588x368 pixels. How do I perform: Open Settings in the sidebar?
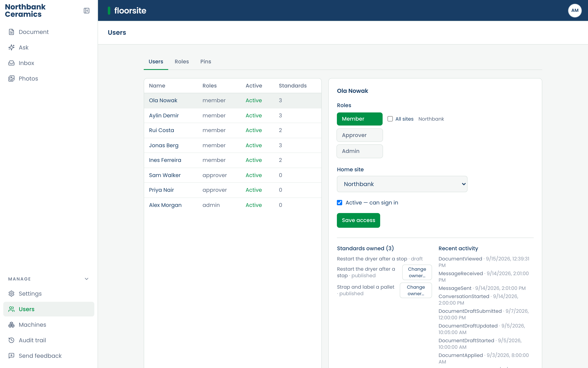[49, 294]
